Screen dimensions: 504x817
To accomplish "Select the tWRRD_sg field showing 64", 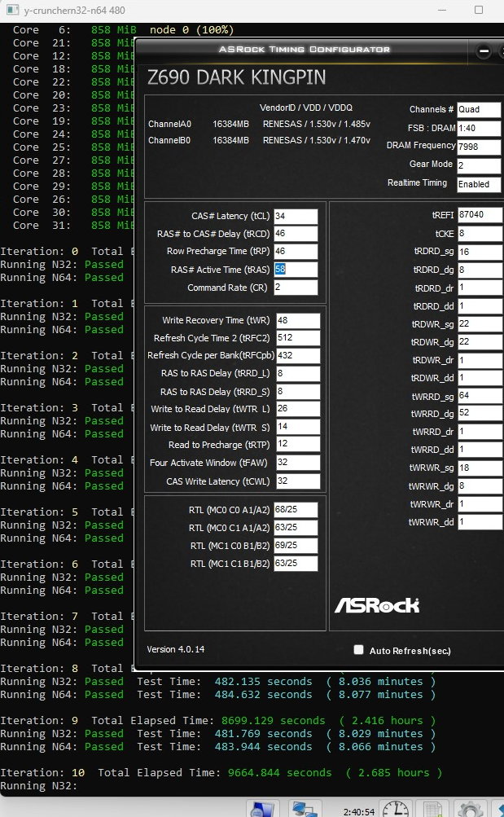I will pos(480,396).
